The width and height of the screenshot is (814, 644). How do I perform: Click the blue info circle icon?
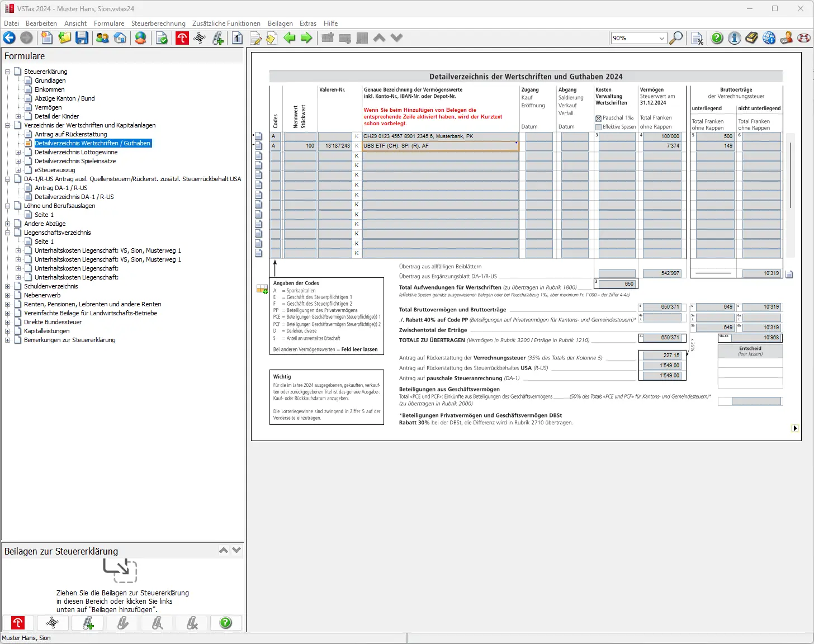click(x=735, y=38)
